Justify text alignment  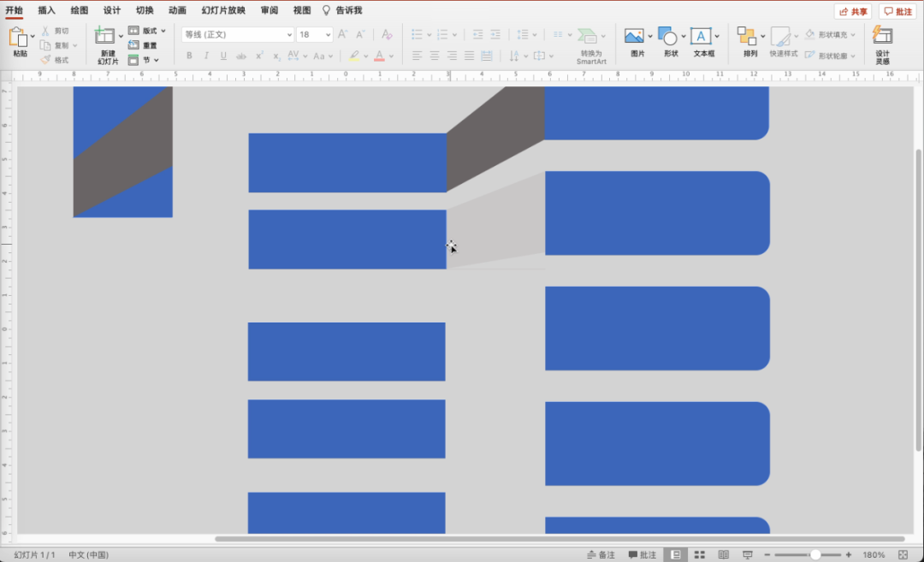469,56
